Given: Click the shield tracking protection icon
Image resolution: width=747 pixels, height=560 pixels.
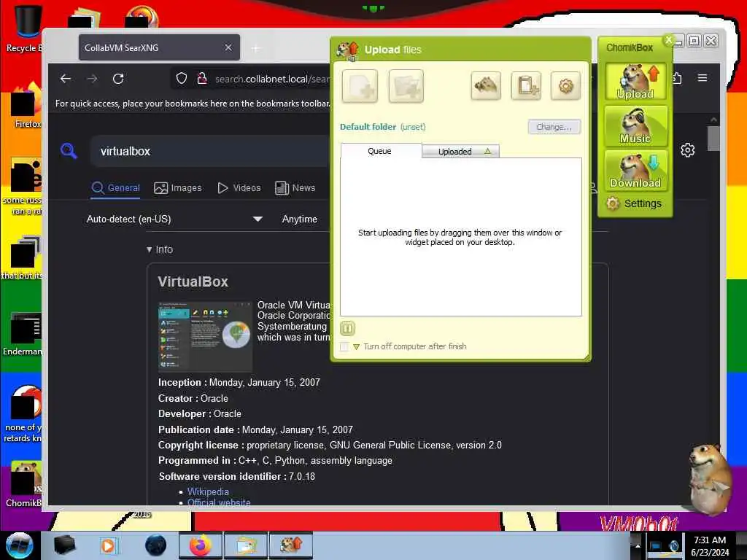Looking at the screenshot, I should tap(182, 79).
